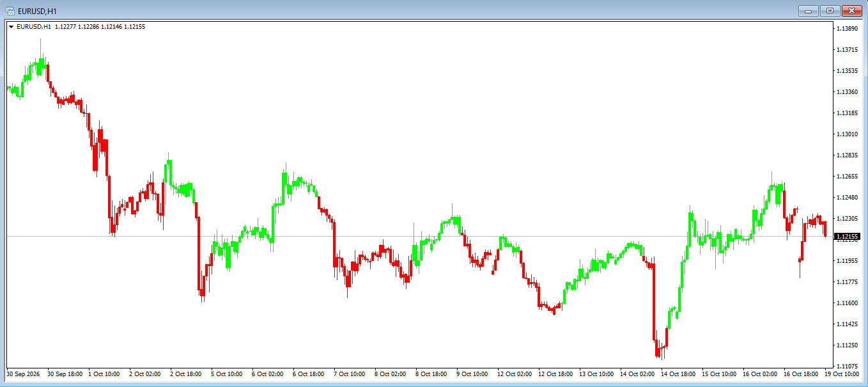Click the 30 Sep 2026 date label

23,374
